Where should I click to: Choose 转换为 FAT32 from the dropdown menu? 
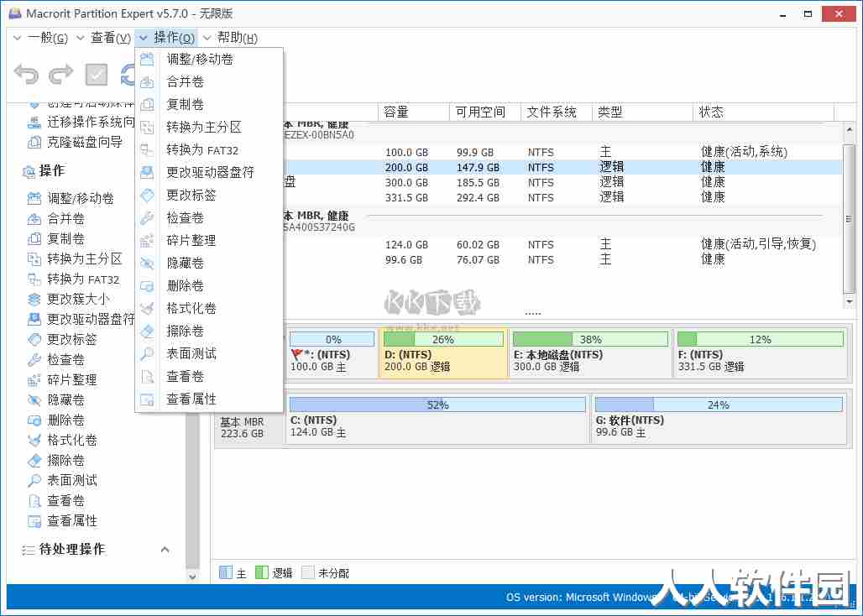(202, 150)
